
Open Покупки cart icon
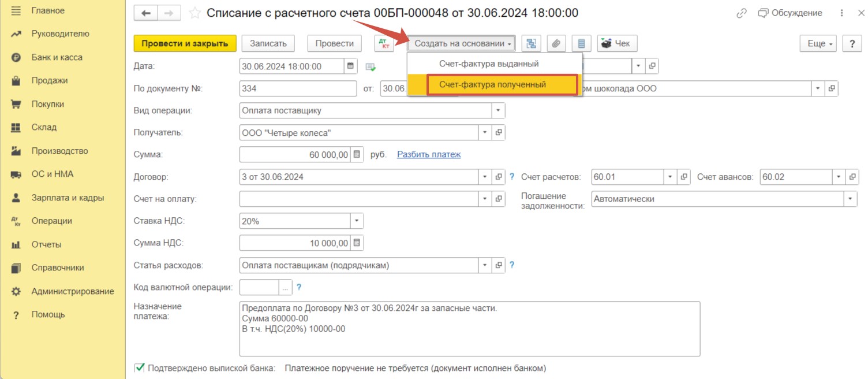[16, 105]
